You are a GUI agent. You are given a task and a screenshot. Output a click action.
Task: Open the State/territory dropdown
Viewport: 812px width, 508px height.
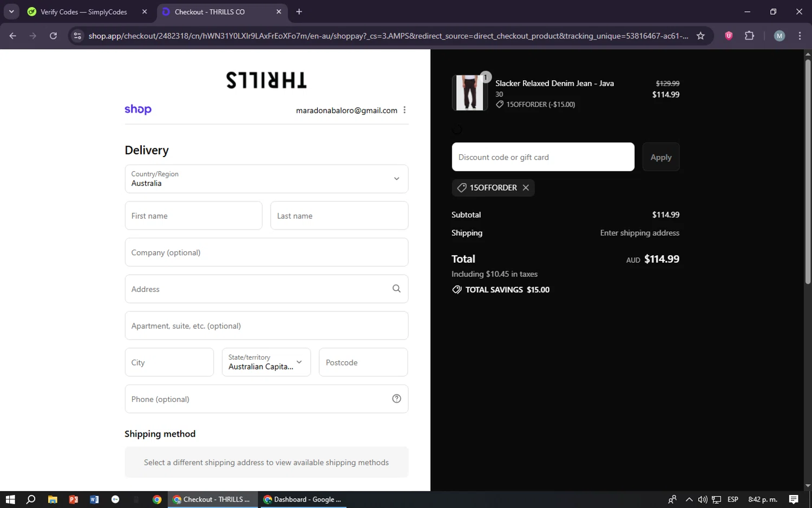[266, 362]
